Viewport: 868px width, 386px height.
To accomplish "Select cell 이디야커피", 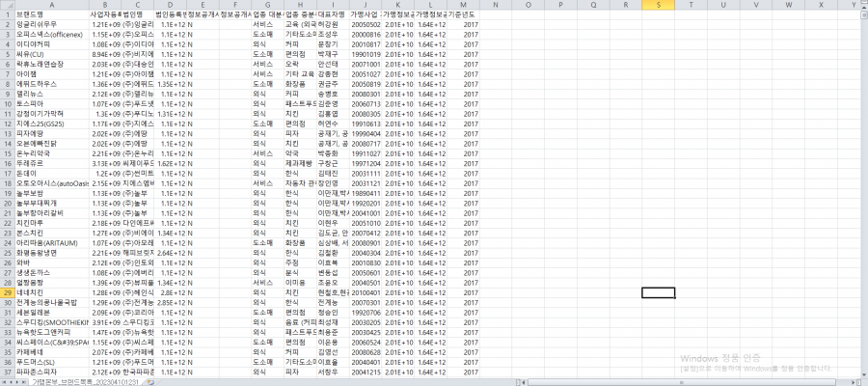I will coord(51,44).
